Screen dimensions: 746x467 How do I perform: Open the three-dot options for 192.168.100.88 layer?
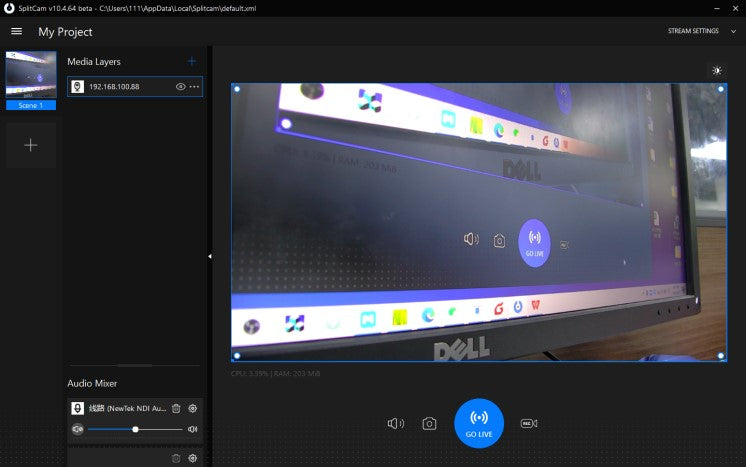pyautogui.click(x=194, y=87)
